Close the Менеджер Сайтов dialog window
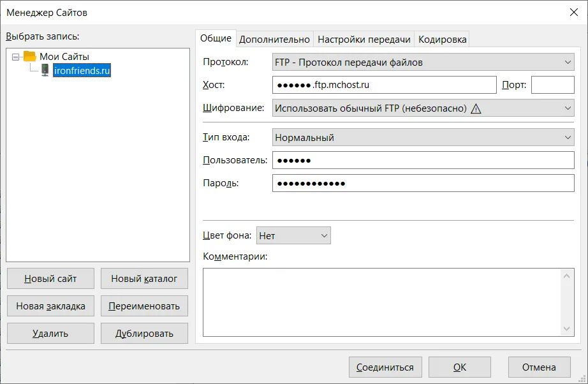Screen dimensions: 588x384 (572, 12)
